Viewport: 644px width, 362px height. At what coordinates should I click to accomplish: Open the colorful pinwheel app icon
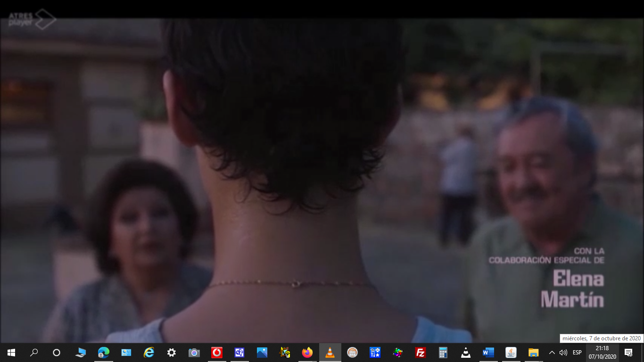click(397, 353)
